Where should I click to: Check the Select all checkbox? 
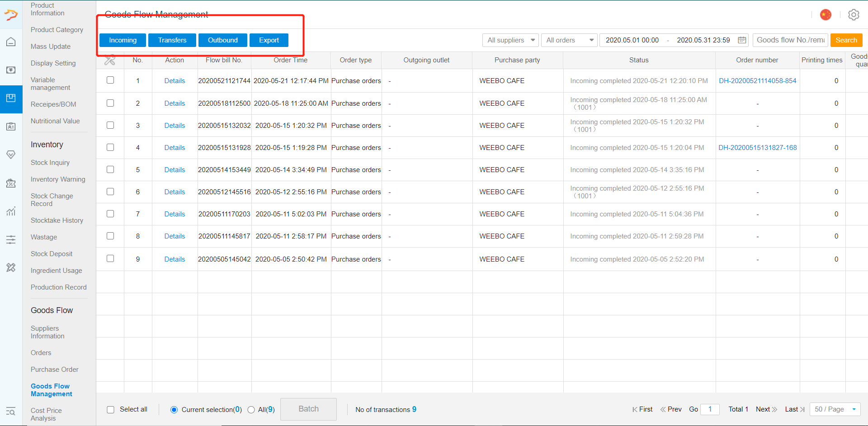(x=110, y=410)
